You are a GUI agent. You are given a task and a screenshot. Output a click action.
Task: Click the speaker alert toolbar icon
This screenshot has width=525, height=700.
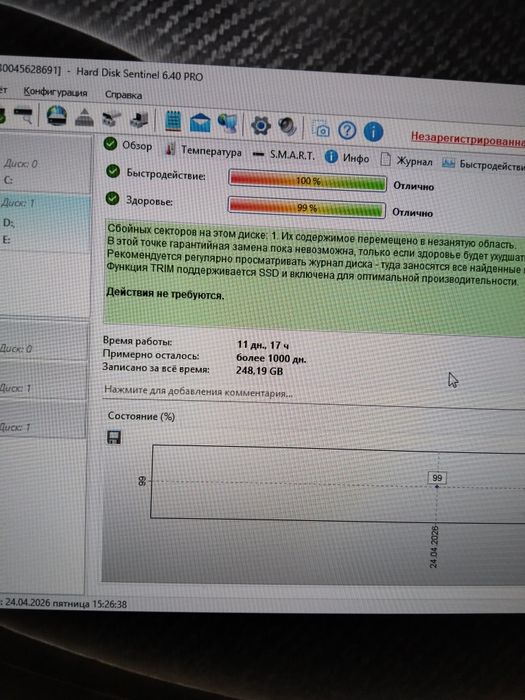point(288,127)
